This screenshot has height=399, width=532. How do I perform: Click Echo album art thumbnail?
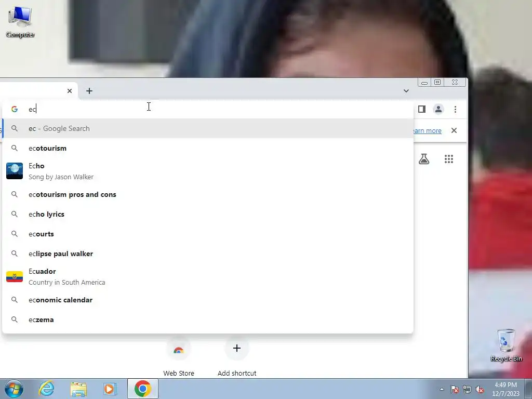(x=15, y=171)
